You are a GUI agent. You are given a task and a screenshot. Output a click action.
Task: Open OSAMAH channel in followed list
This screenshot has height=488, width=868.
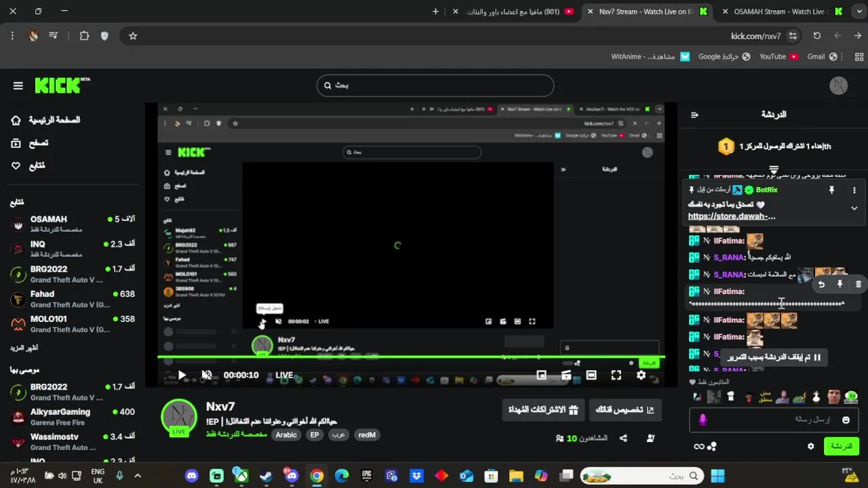73,224
